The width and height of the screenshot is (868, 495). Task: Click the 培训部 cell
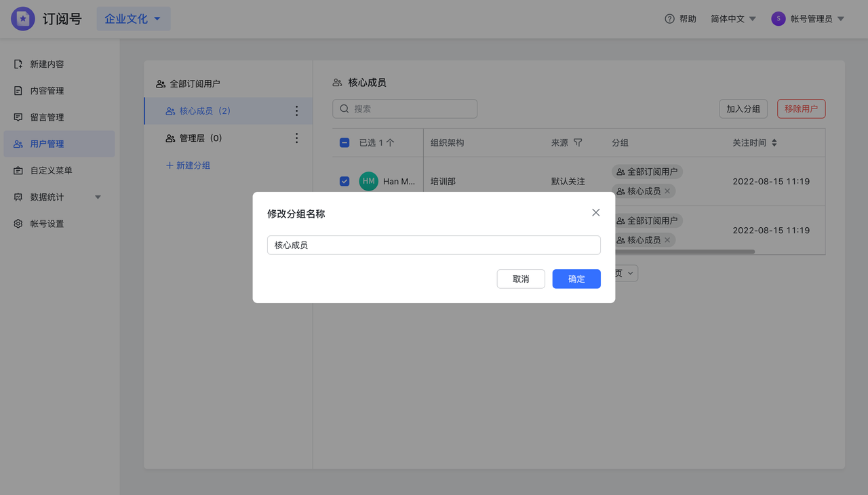(x=443, y=182)
